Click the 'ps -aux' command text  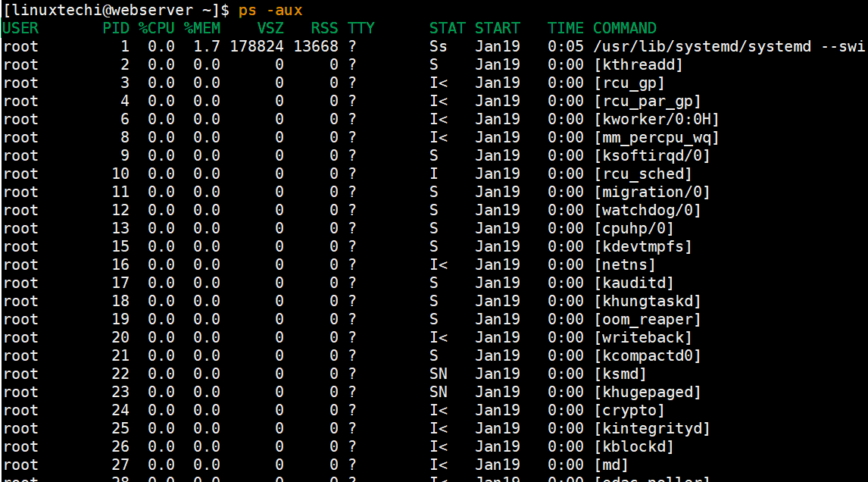[270, 10]
